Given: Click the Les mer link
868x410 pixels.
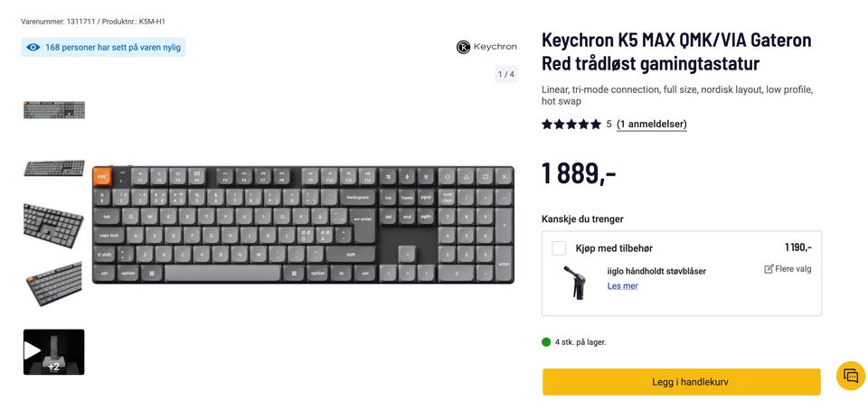Looking at the screenshot, I should (622, 286).
